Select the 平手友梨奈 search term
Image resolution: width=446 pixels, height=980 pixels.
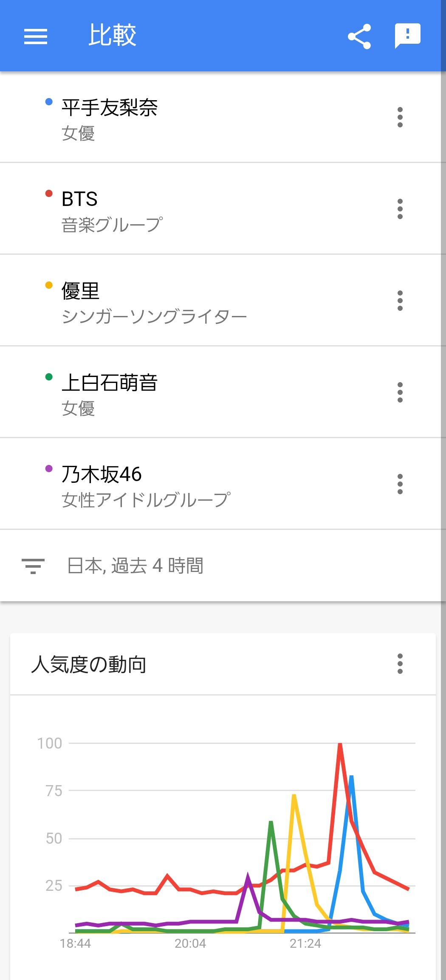110,108
